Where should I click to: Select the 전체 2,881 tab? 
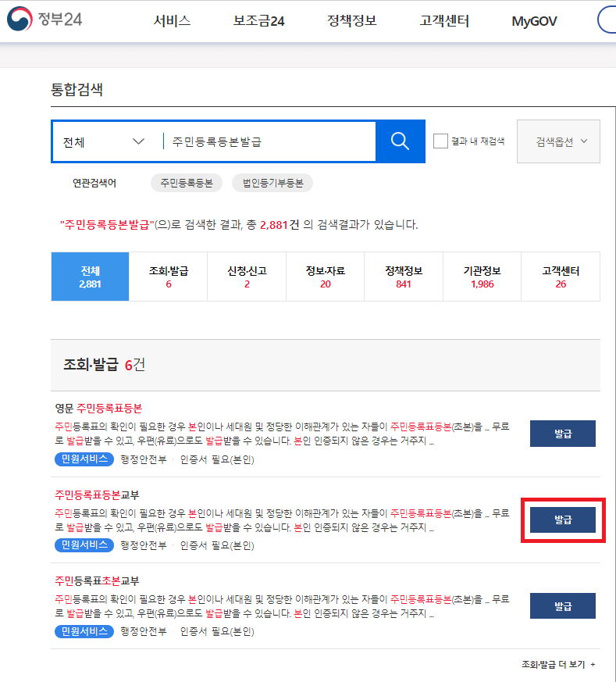click(x=90, y=277)
